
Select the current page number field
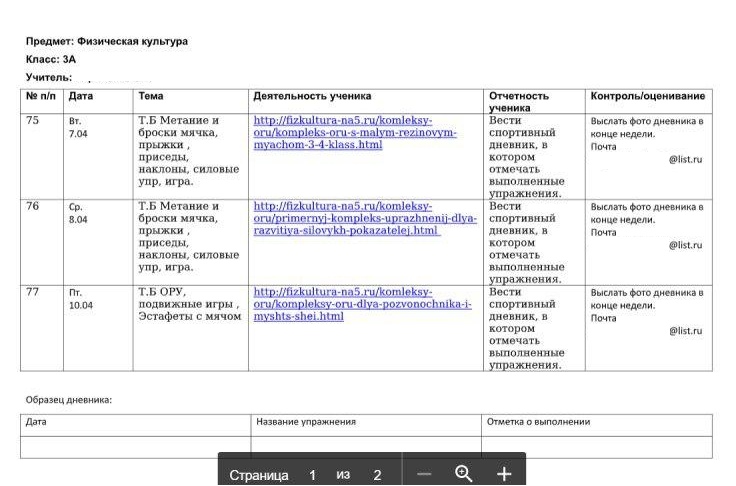tap(313, 475)
